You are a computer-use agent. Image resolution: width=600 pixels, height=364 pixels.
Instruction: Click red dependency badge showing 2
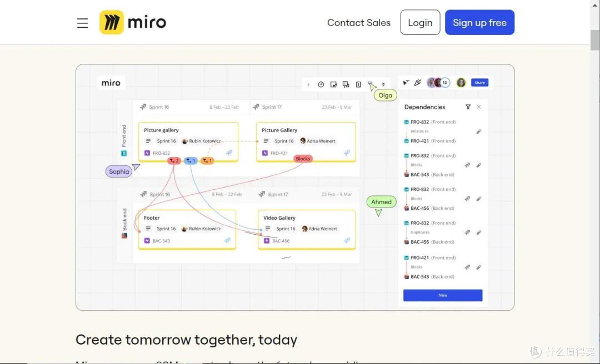[x=174, y=160]
